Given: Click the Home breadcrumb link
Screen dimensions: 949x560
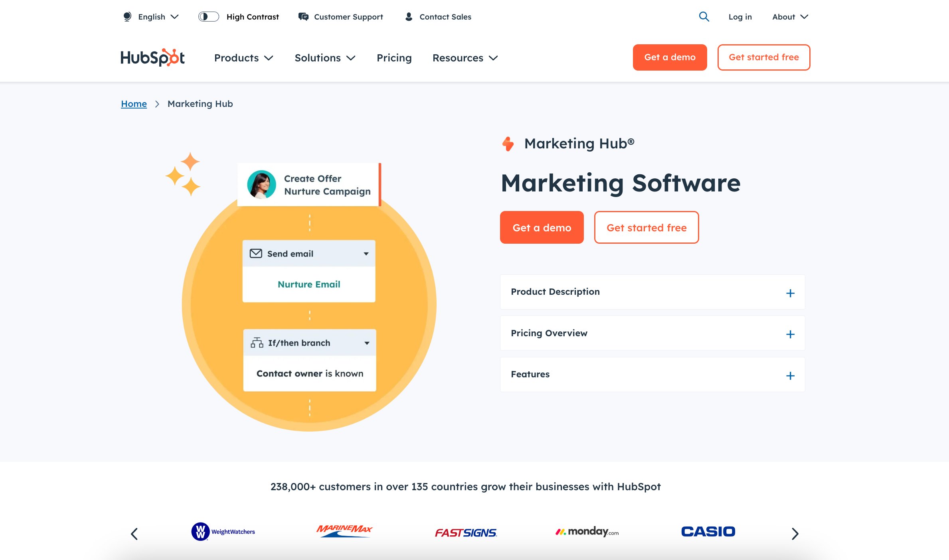Looking at the screenshot, I should [x=133, y=103].
